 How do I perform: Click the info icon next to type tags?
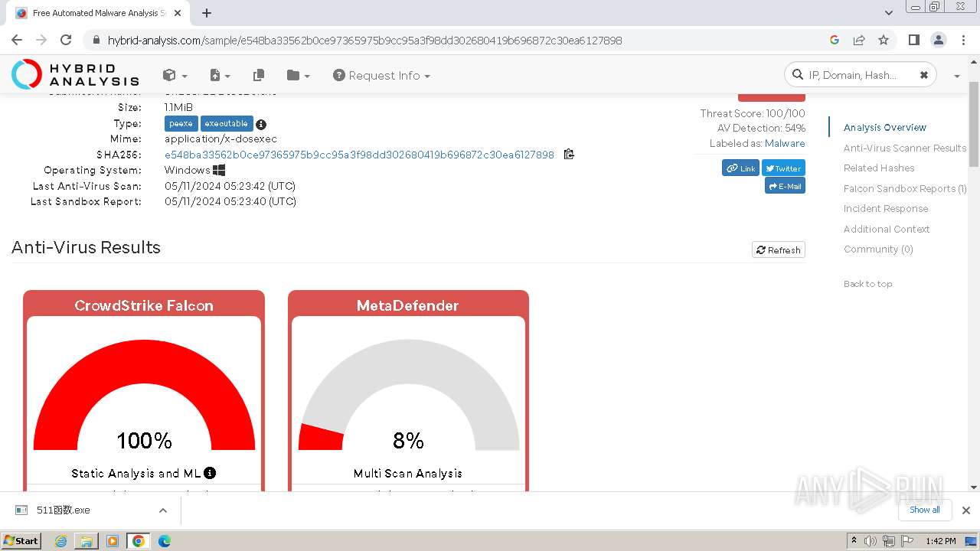pyautogui.click(x=261, y=124)
